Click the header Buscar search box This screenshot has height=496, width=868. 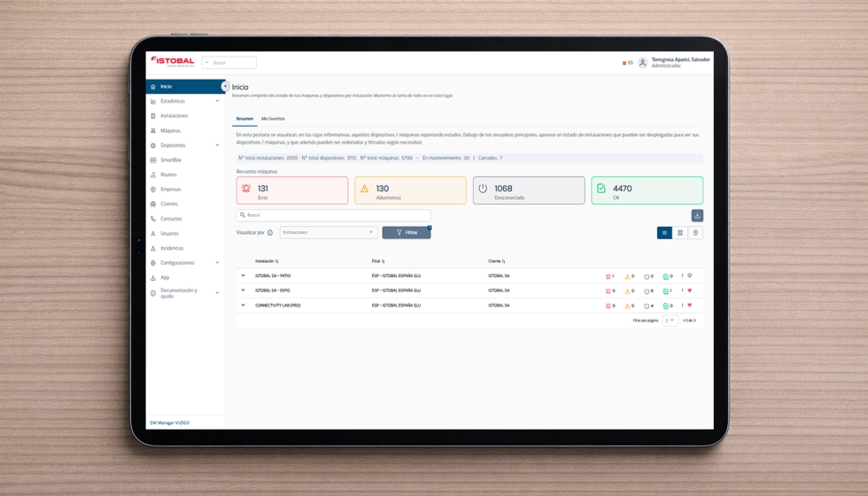(x=229, y=63)
